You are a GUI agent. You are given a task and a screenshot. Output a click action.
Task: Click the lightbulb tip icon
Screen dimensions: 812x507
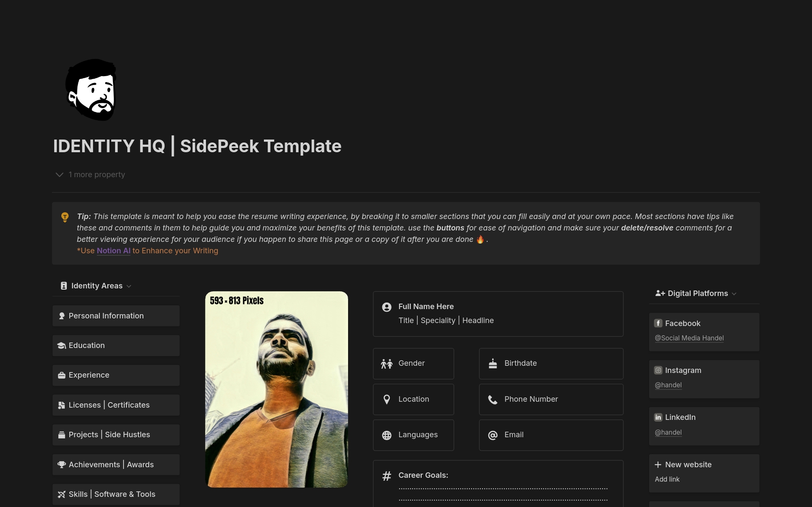[65, 217]
